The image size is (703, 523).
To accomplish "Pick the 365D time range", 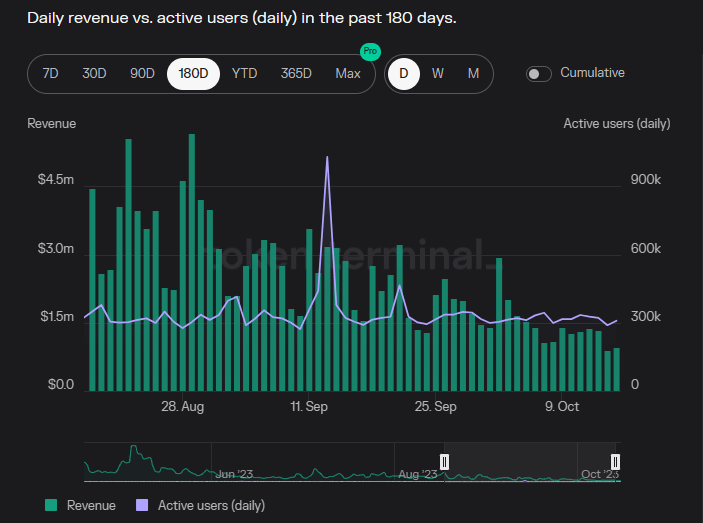I will click(x=296, y=73).
